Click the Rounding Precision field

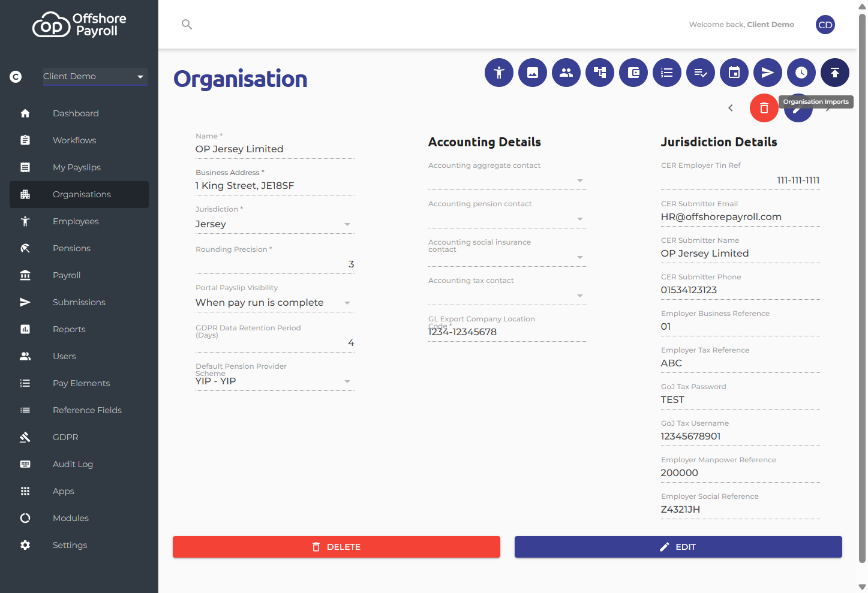click(275, 264)
